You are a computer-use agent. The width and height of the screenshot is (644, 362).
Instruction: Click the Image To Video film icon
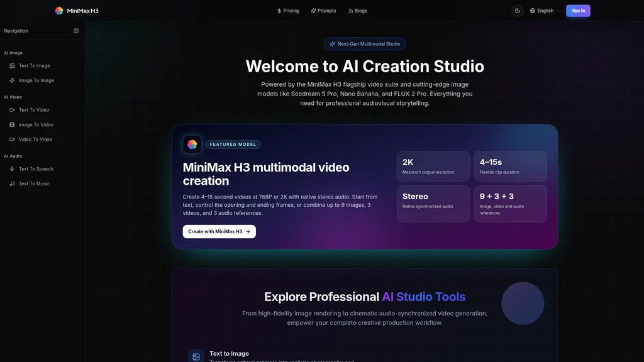[12, 125]
